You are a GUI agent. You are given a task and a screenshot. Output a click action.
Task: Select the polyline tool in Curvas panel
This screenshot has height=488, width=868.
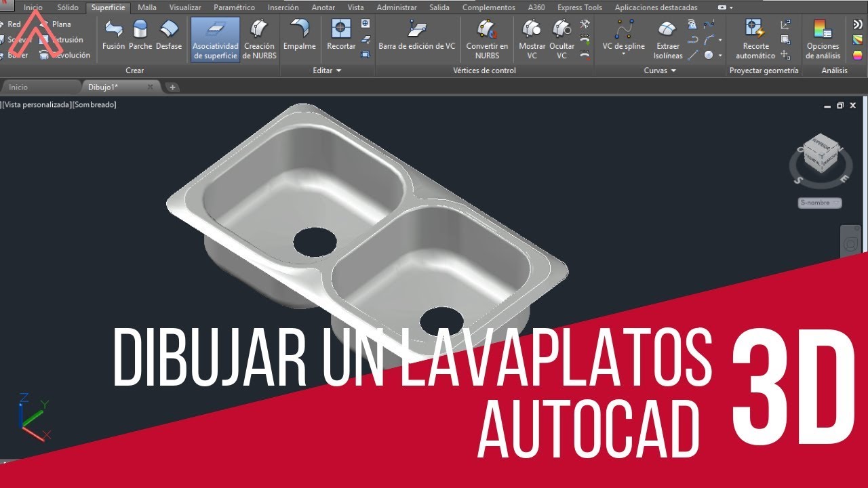[x=692, y=40]
